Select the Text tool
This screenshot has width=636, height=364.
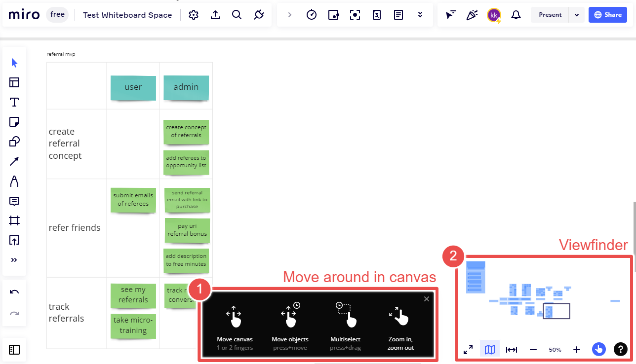click(x=14, y=102)
